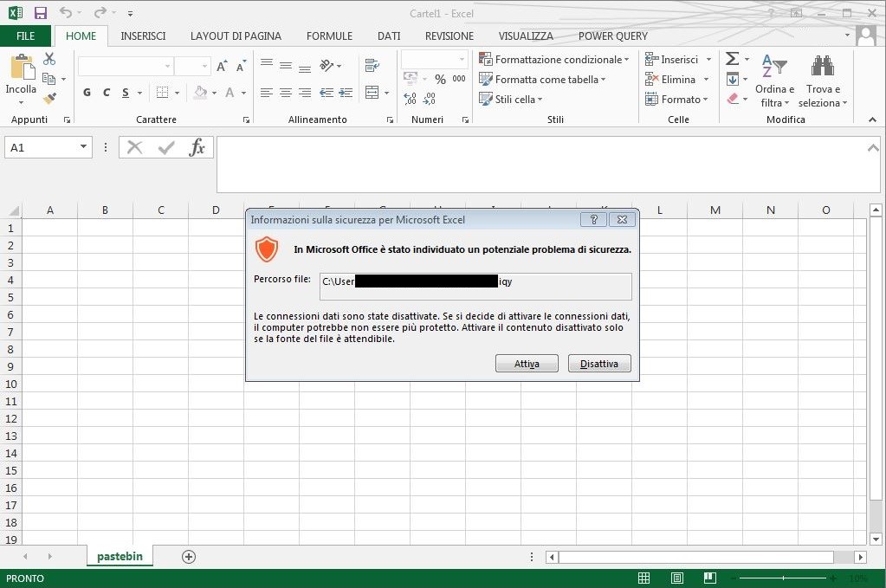
Task: Click the security dialog help button
Action: [593, 219]
